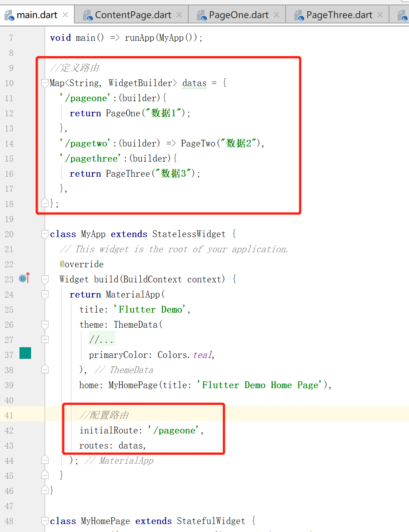Collapse build method end marker line 45

pos(45,475)
